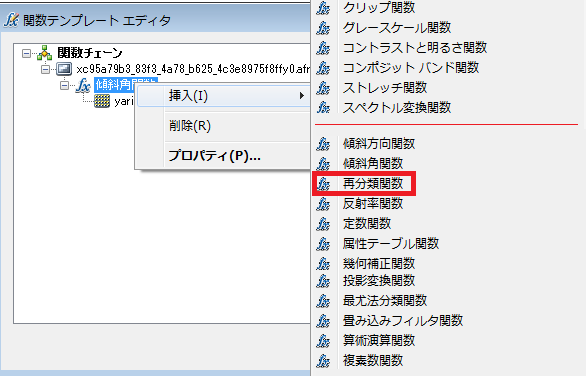Image resolution: width=586 pixels, height=376 pixels.
Task: Click the fx icon beside 再分類関数
Action: pyautogui.click(x=323, y=184)
